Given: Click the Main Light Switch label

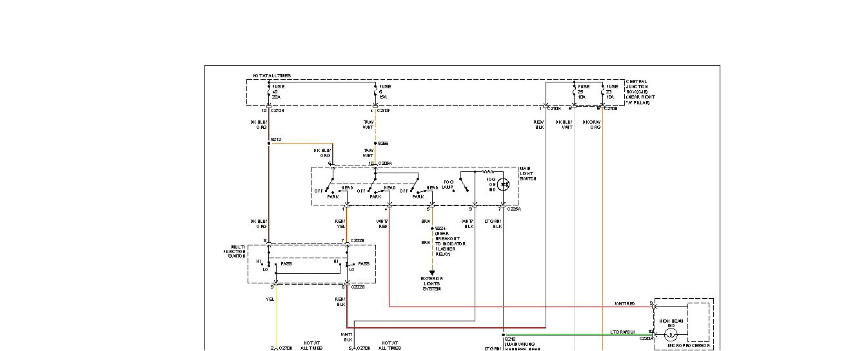Looking at the screenshot, I should (x=529, y=174).
